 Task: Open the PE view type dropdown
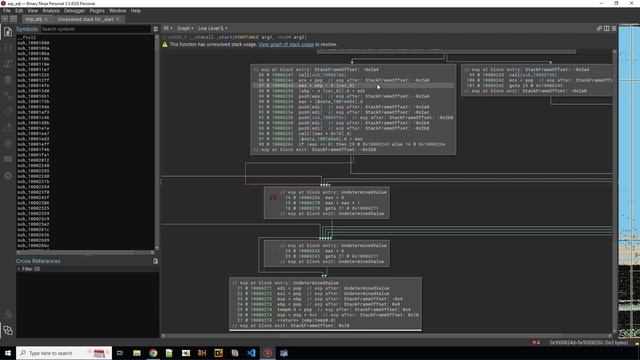[168, 29]
